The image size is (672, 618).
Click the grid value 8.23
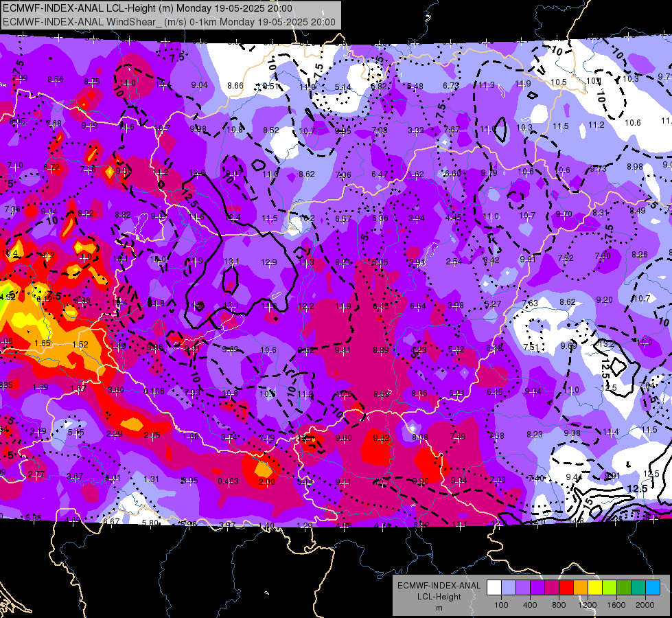tap(535, 435)
